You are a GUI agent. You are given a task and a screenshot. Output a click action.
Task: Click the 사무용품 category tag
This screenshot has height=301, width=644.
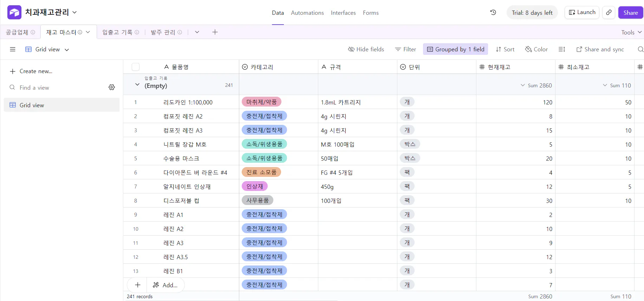pos(258,200)
